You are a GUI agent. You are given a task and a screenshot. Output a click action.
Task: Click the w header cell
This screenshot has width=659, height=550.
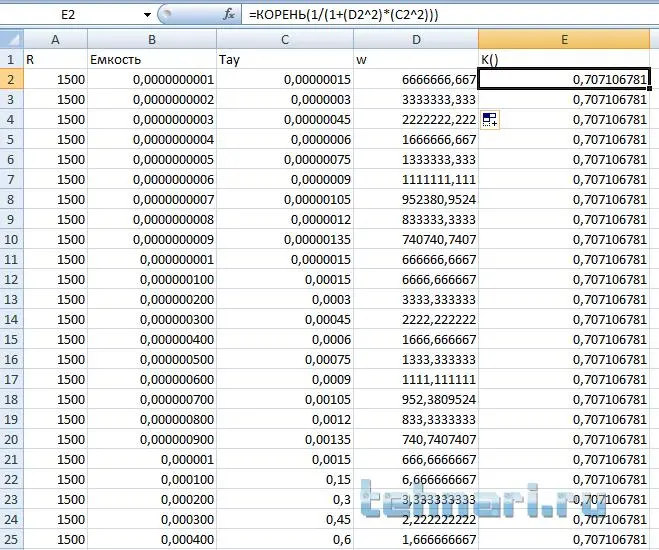[416, 59]
